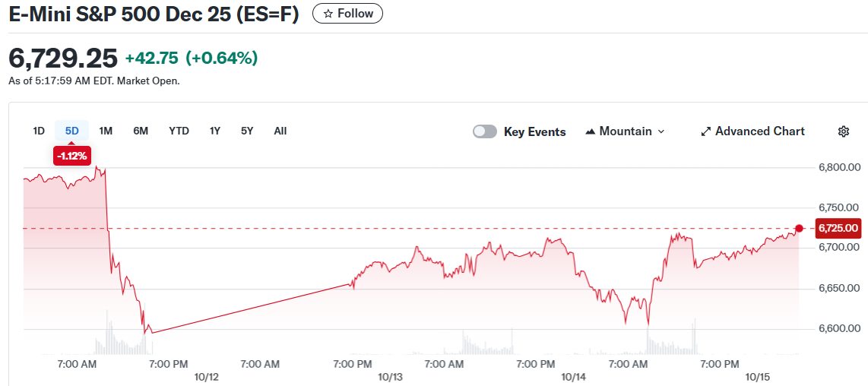Screen dimensions: 868x386
Task: Click the Follow button
Action: [347, 14]
